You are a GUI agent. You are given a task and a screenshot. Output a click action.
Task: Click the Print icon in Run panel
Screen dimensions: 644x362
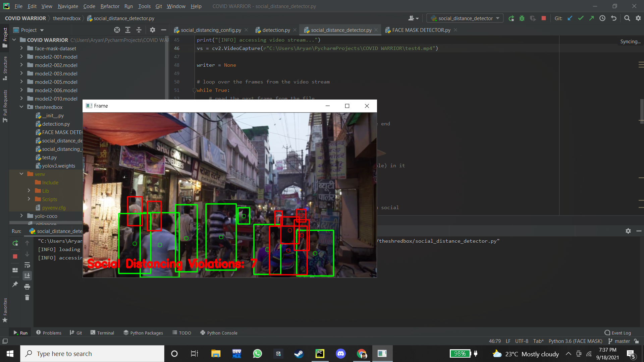pos(27,287)
